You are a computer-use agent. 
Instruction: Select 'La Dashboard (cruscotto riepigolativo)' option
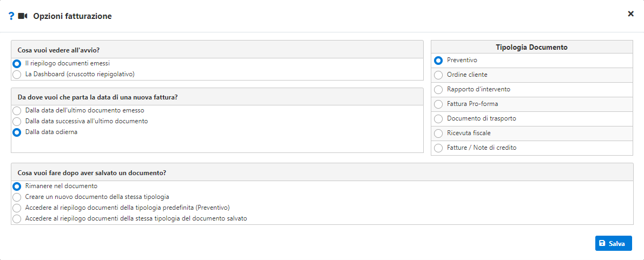[x=17, y=74]
